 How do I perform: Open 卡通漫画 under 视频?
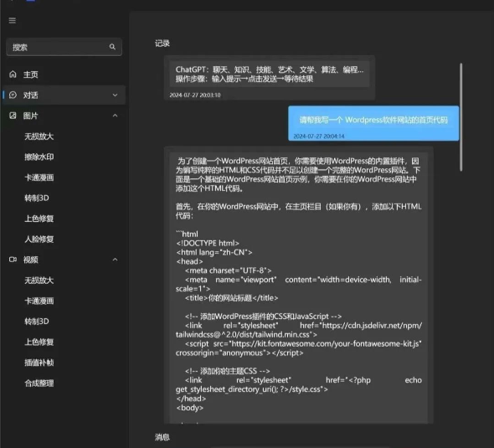click(x=39, y=301)
